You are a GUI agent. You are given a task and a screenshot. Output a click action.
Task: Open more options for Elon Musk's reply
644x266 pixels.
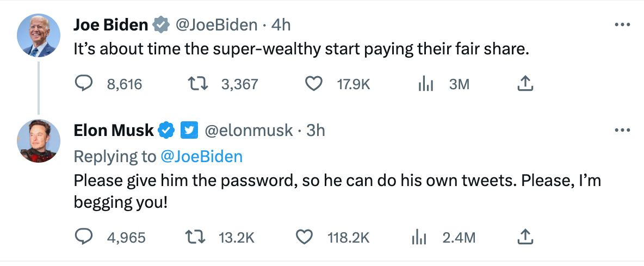(x=622, y=131)
